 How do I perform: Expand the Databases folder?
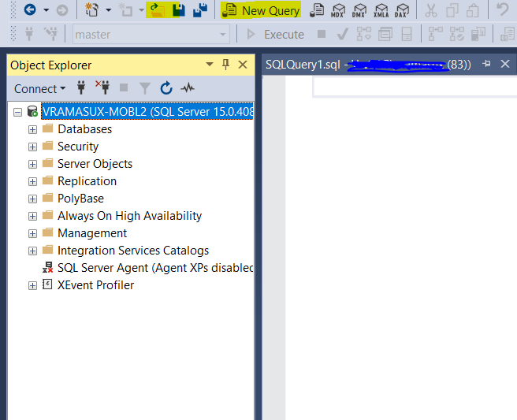pyautogui.click(x=32, y=129)
